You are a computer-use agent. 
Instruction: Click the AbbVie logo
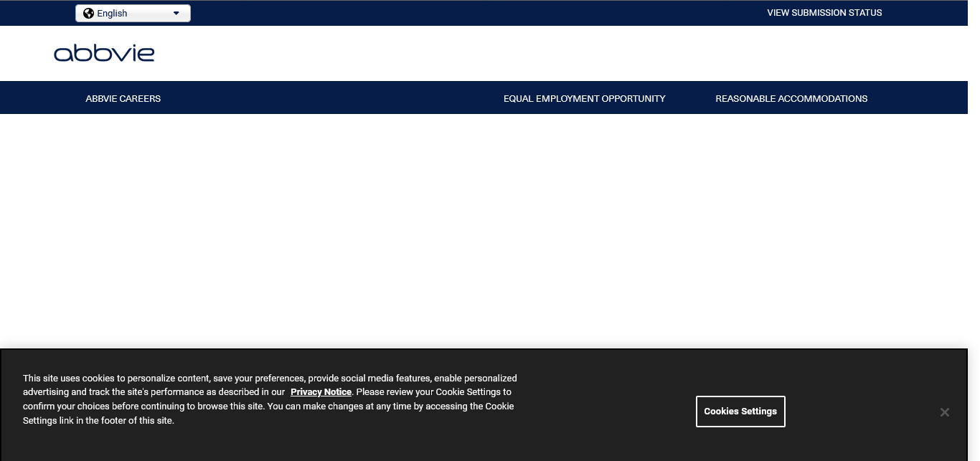104,53
